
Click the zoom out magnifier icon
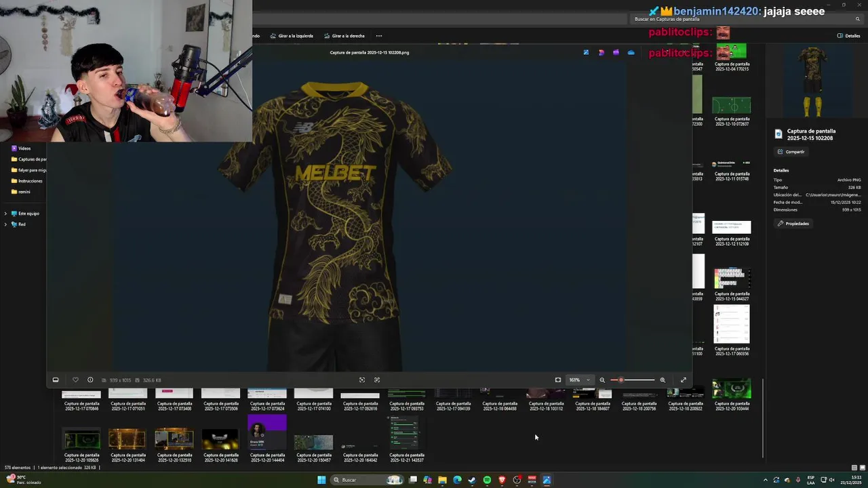click(602, 380)
